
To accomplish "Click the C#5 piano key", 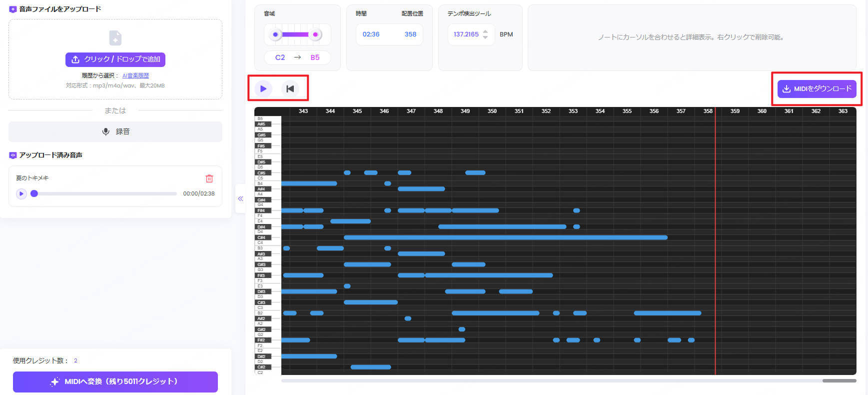I will click(263, 173).
